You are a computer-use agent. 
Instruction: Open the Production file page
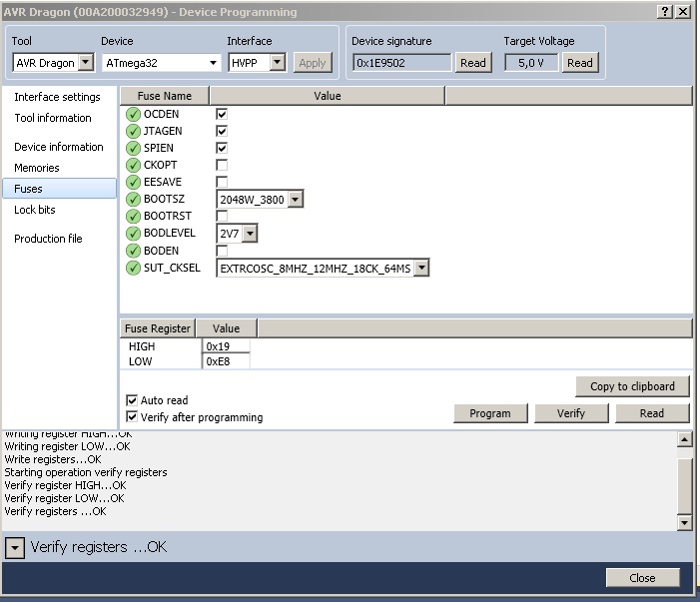(48, 239)
